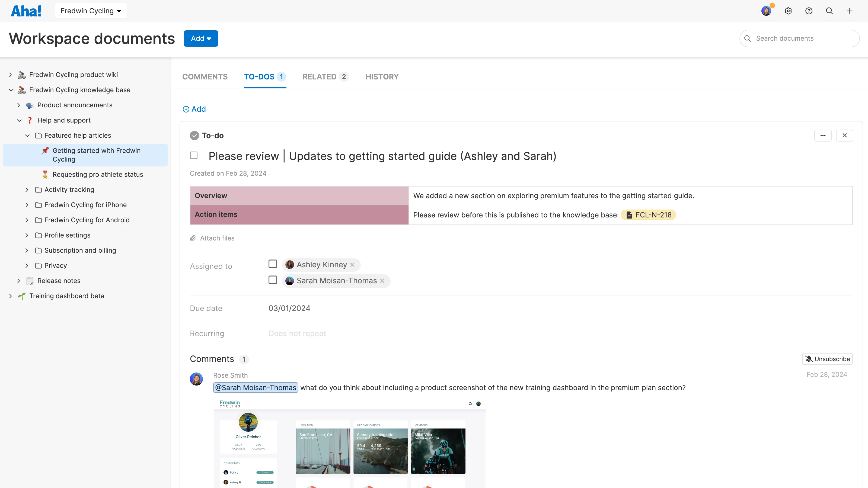Tick the Ashley Kinney assignee checkbox

(273, 264)
